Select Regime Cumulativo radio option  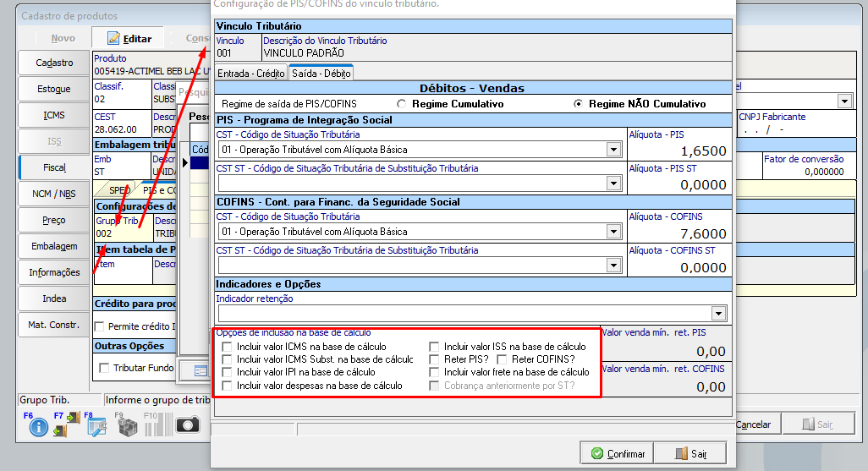pos(402,104)
